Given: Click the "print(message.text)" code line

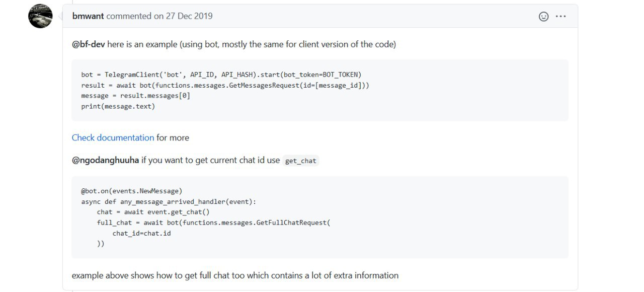Looking at the screenshot, I should (x=118, y=106).
